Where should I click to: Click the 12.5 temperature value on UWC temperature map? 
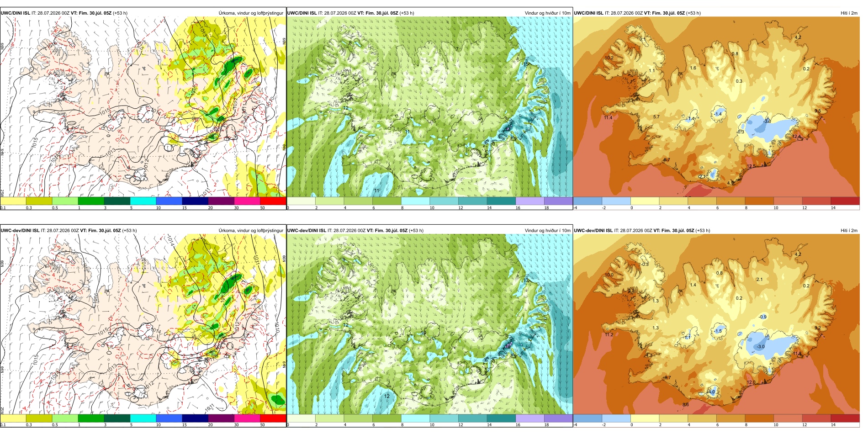click(x=751, y=166)
